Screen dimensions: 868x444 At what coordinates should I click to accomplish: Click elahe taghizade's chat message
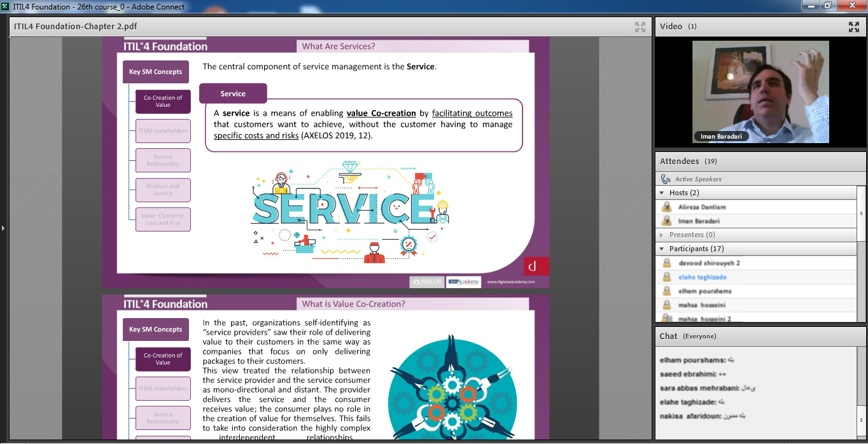tap(692, 402)
